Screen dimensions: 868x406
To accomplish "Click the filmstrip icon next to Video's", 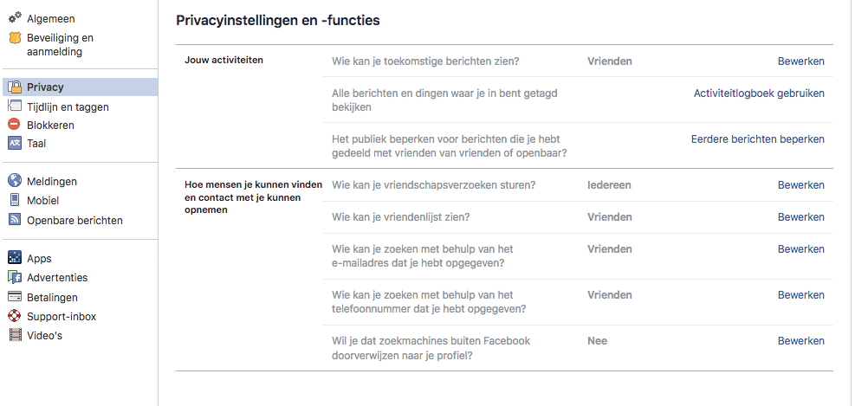I will (15, 336).
